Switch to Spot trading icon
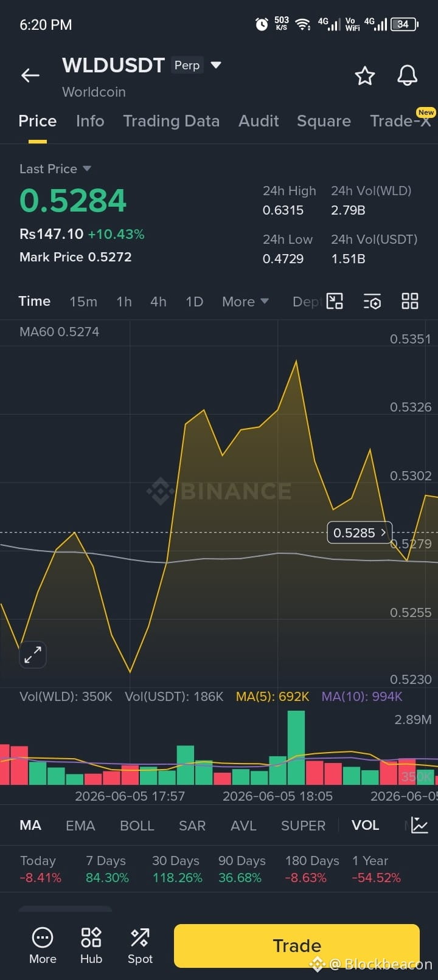 (140, 945)
